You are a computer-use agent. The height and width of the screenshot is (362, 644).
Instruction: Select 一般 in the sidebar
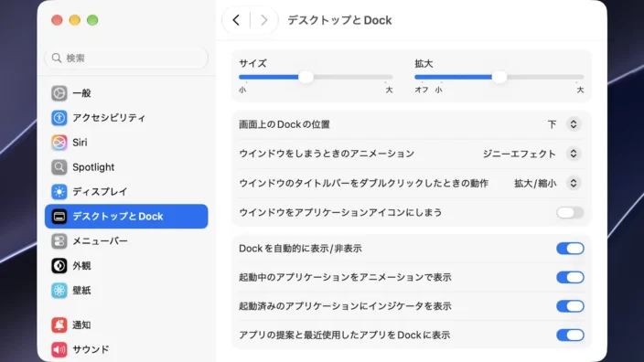pyautogui.click(x=81, y=93)
